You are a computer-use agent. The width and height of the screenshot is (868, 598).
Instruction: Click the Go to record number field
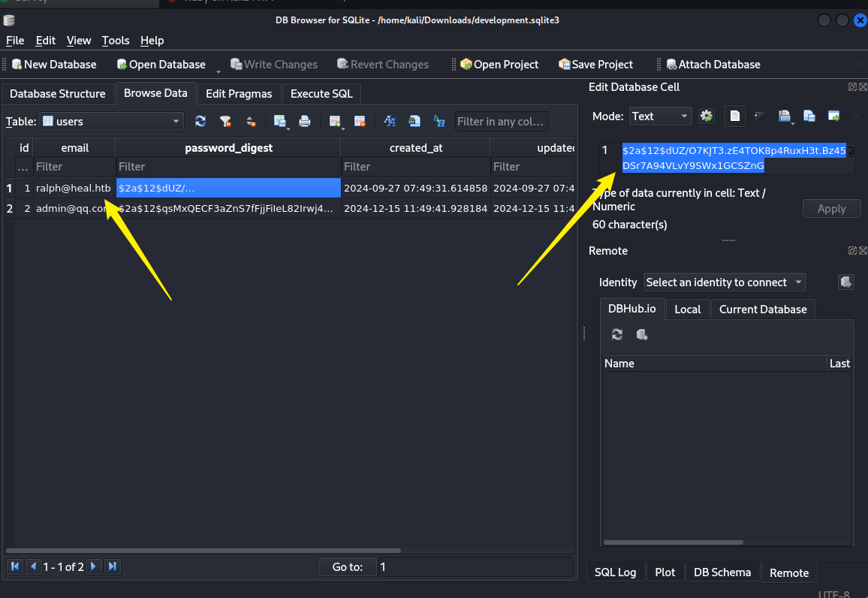coord(475,567)
